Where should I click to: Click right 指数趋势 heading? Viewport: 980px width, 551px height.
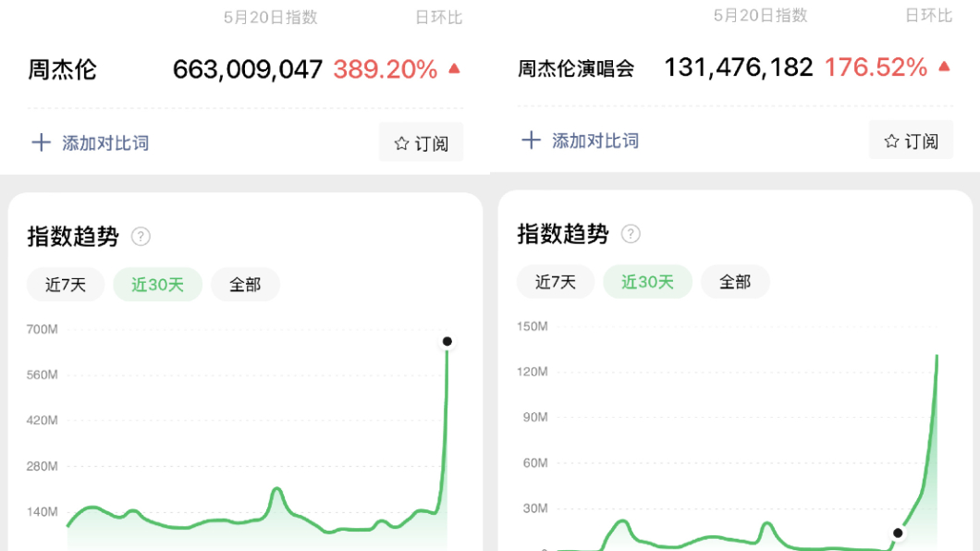[563, 234]
